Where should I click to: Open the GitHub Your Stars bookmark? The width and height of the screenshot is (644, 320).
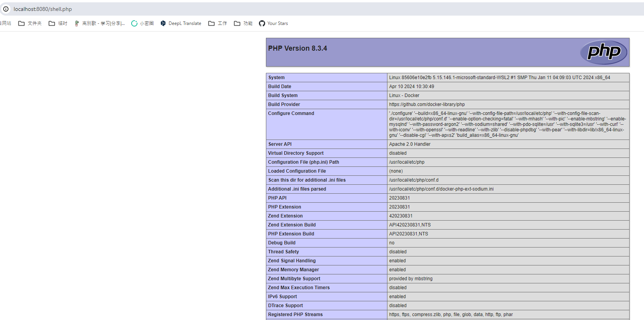pyautogui.click(x=273, y=23)
